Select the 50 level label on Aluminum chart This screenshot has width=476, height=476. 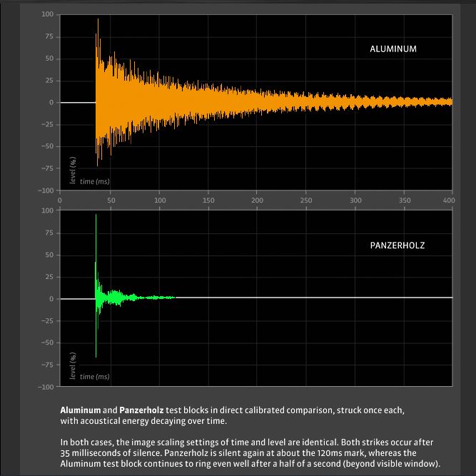[49, 59]
